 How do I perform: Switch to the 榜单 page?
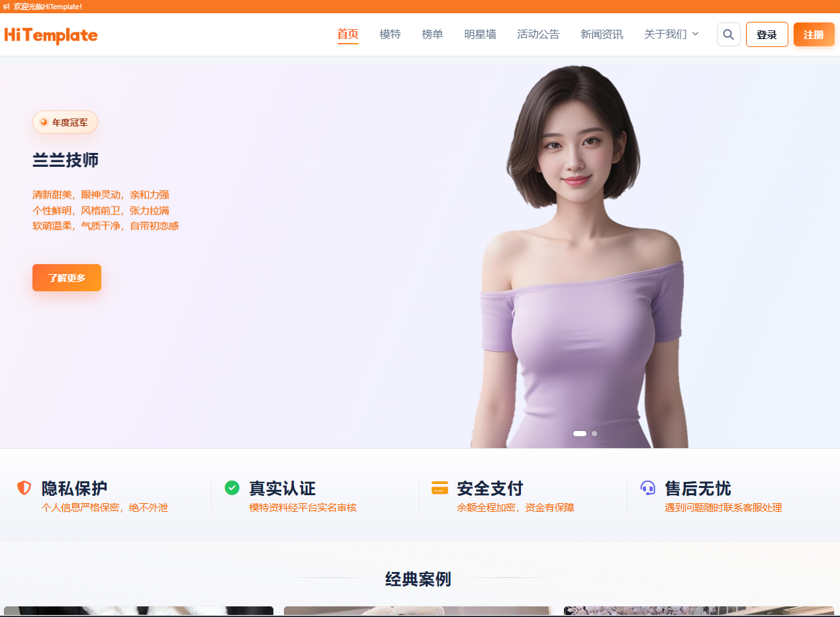(x=432, y=34)
